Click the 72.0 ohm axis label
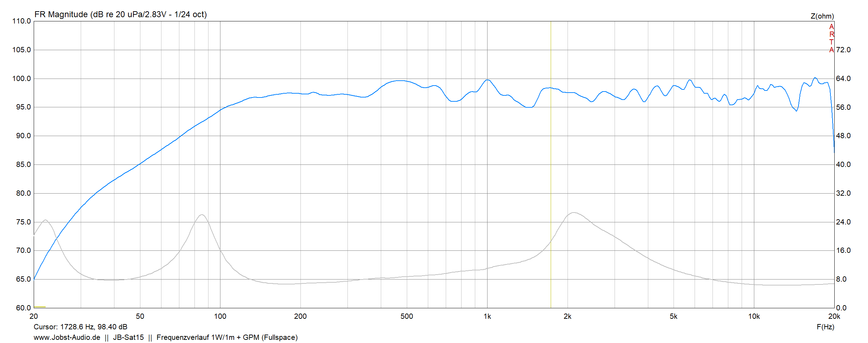The height and width of the screenshot is (343, 868). (843, 50)
